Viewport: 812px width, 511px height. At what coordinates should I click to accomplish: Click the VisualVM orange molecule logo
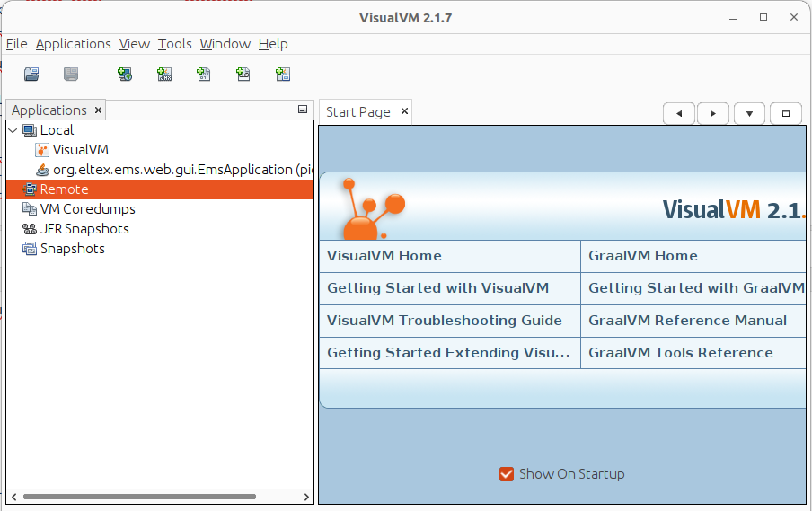373,208
